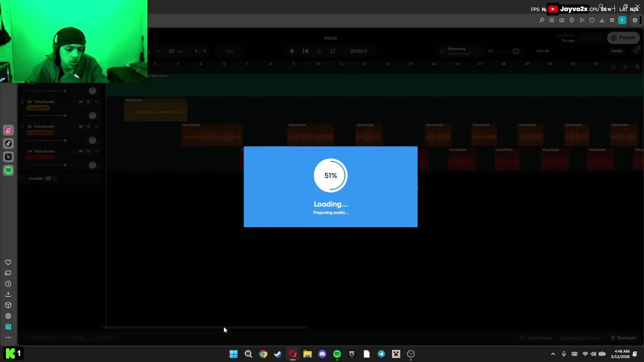Open the notifications bell icon
The width and height of the screenshot is (644, 362).
pyautogui.click(x=635, y=51)
